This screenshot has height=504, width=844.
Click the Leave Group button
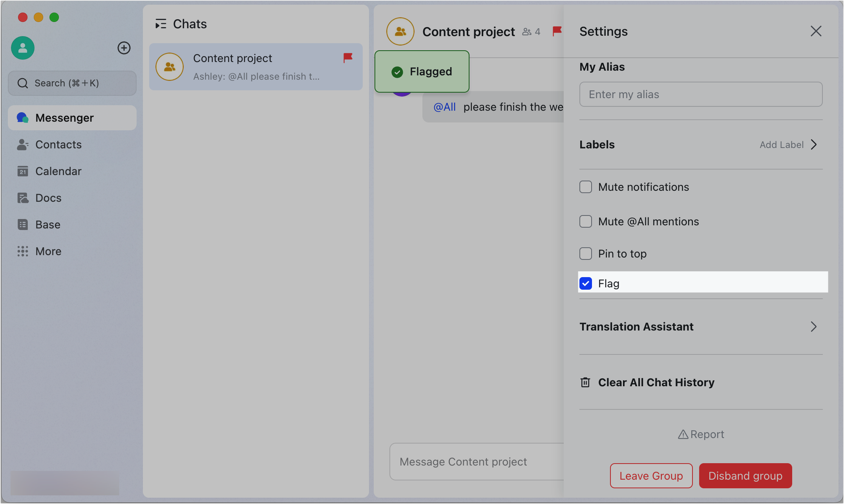coord(651,476)
